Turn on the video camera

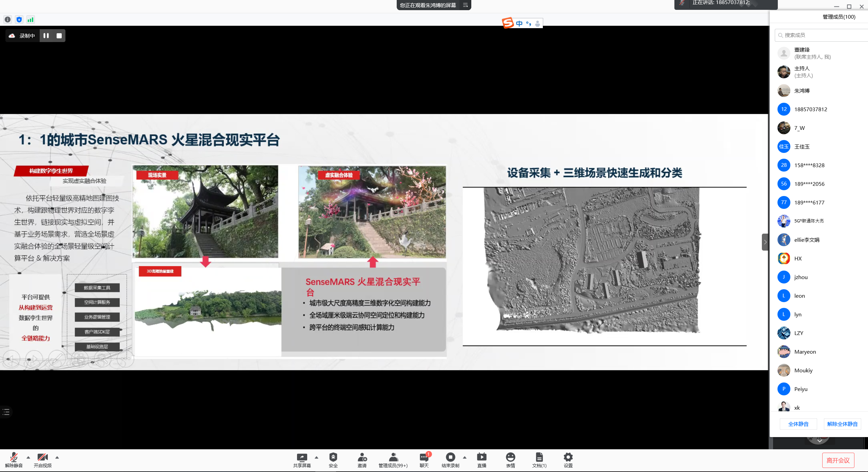pos(43,460)
